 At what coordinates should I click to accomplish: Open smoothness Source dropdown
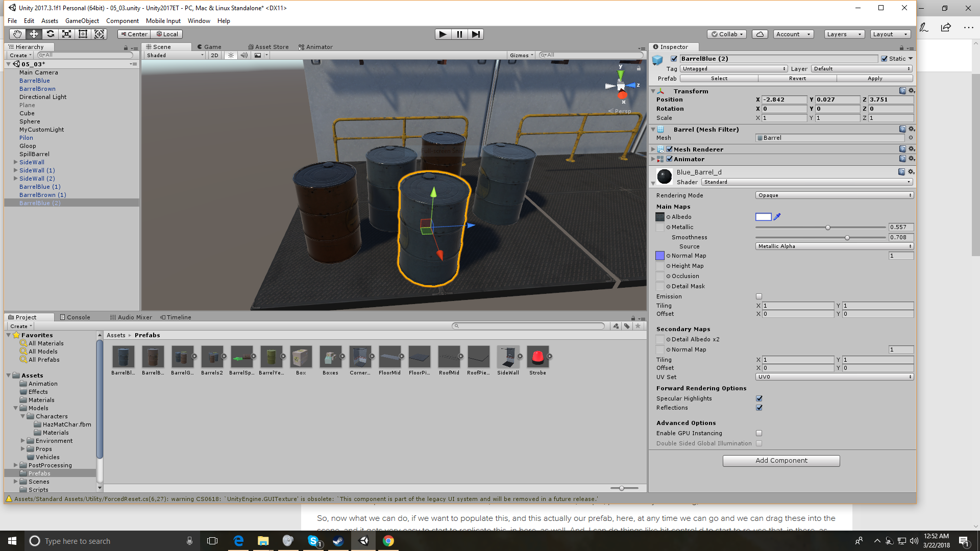coord(834,246)
